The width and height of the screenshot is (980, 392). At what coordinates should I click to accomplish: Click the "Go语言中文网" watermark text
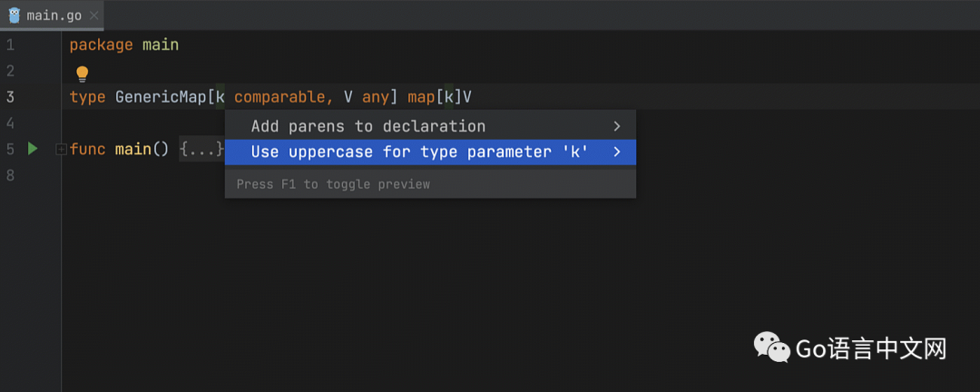[871, 348]
